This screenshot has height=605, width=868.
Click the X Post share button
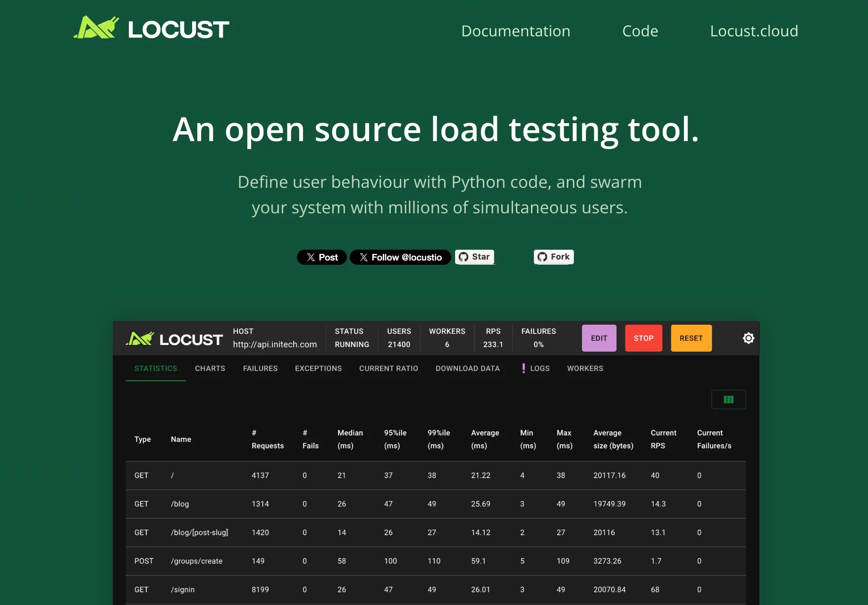pos(322,257)
